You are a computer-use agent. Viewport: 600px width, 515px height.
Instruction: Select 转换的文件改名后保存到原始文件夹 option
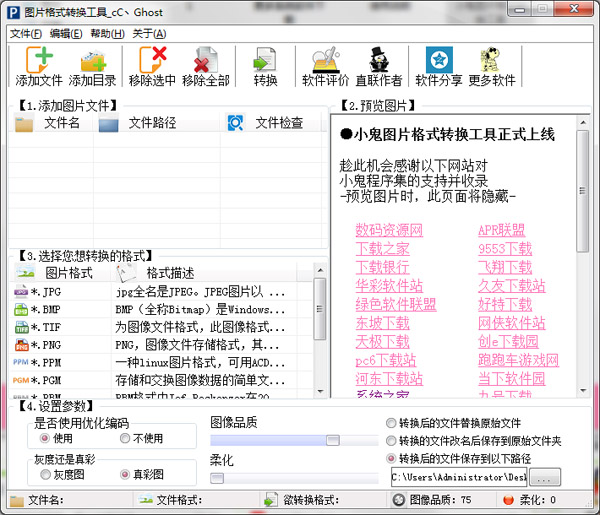click(391, 441)
